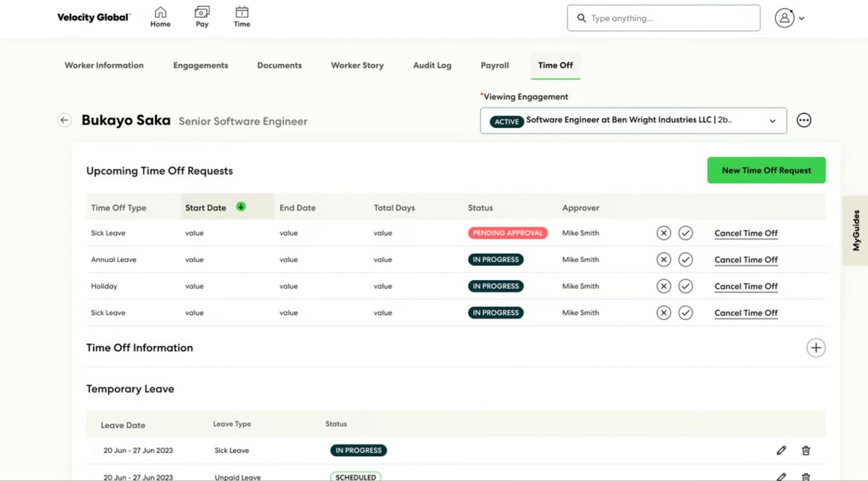Reject the Pending Approval Sick Leave request
The height and width of the screenshot is (481, 868).
pos(663,233)
